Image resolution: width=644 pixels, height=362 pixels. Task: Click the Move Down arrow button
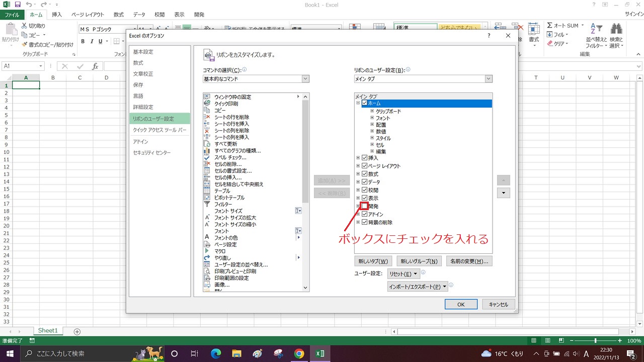tap(504, 193)
